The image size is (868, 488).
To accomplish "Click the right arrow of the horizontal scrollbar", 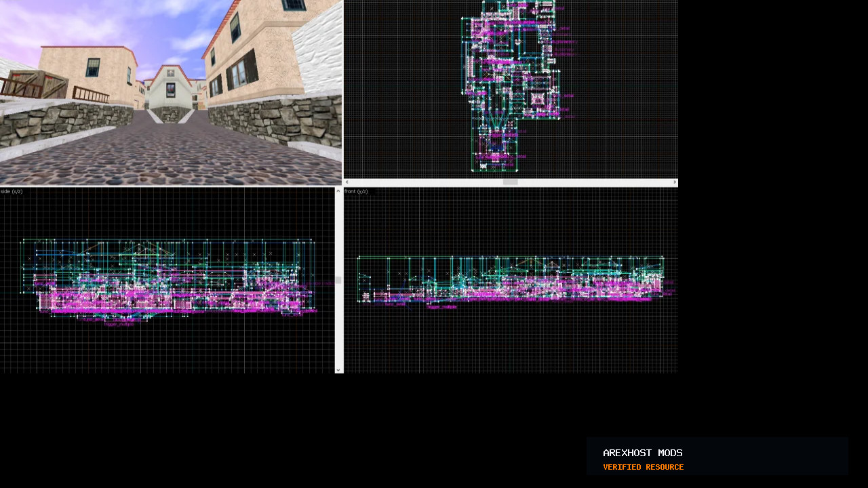I will (x=675, y=182).
